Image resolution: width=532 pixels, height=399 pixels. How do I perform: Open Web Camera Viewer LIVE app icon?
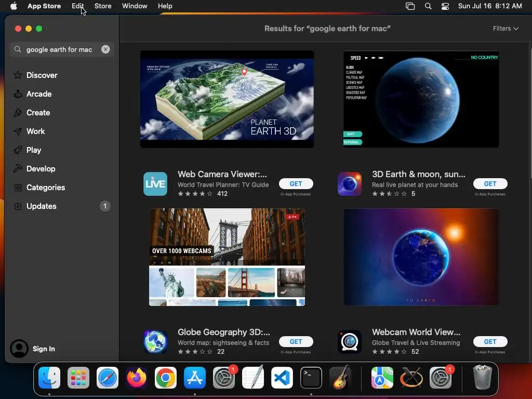tap(155, 184)
